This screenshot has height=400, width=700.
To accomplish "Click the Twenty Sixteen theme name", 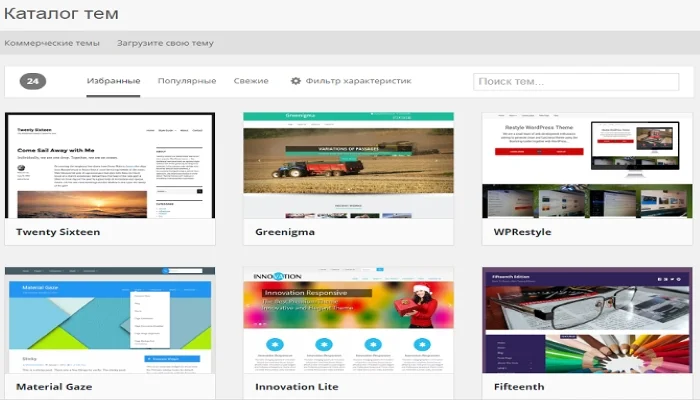I will [x=58, y=232].
